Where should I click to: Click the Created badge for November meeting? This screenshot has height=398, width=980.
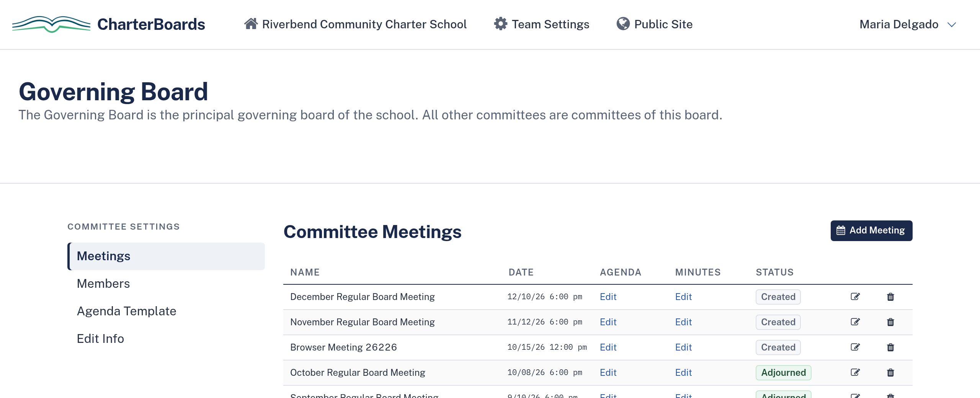point(778,322)
